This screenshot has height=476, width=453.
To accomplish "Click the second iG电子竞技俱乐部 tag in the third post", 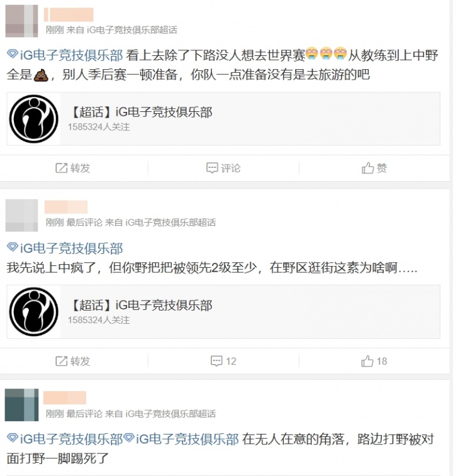I will [x=187, y=439].
